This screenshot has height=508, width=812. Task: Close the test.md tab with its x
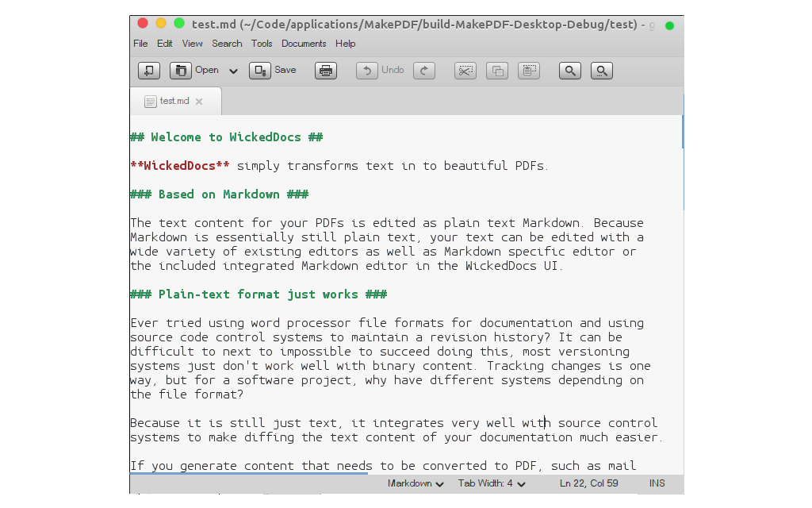[199, 102]
